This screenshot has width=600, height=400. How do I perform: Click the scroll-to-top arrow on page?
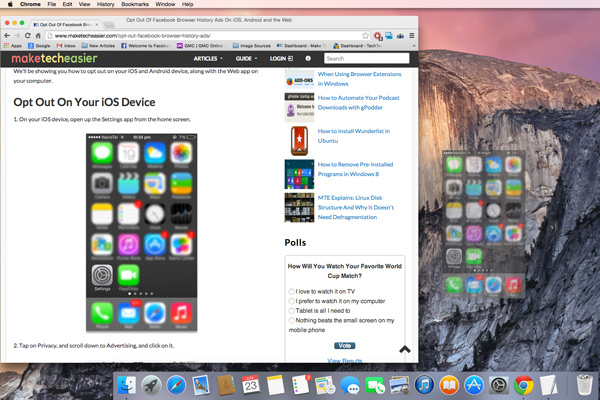(x=405, y=349)
